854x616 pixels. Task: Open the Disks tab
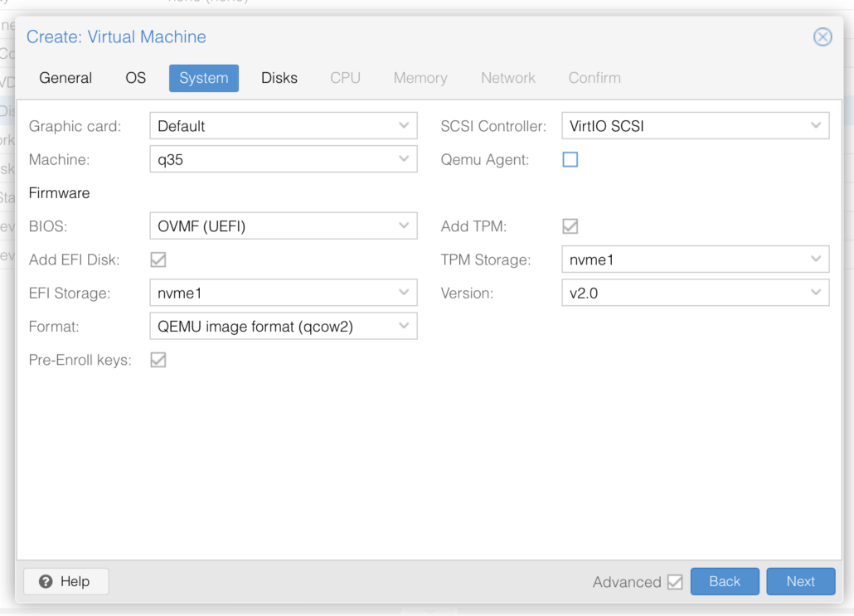pos(279,78)
